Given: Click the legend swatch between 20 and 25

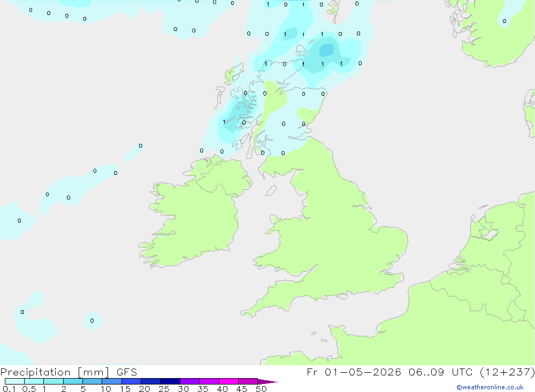Looking at the screenshot, I should click(x=151, y=381).
